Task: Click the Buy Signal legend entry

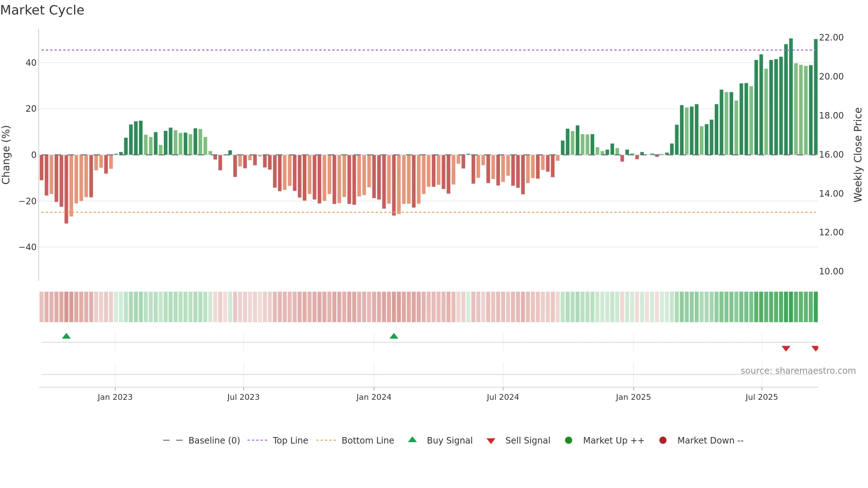Action: pyautogui.click(x=440, y=440)
